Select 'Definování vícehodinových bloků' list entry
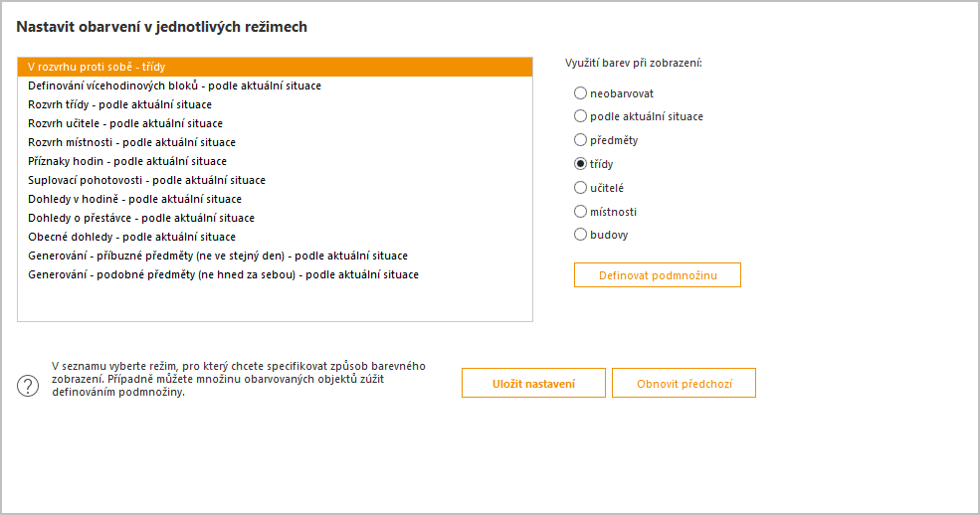Image resolution: width=980 pixels, height=515 pixels. click(x=275, y=86)
